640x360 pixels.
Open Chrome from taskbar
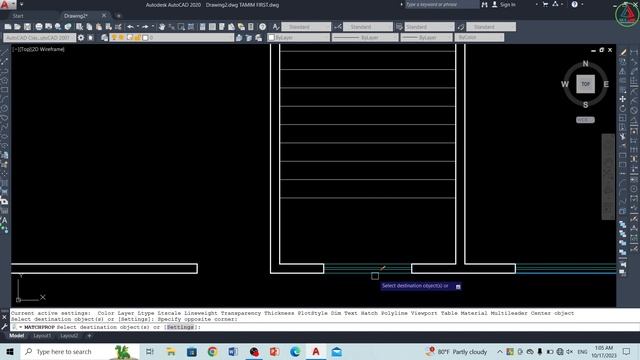tap(212, 351)
